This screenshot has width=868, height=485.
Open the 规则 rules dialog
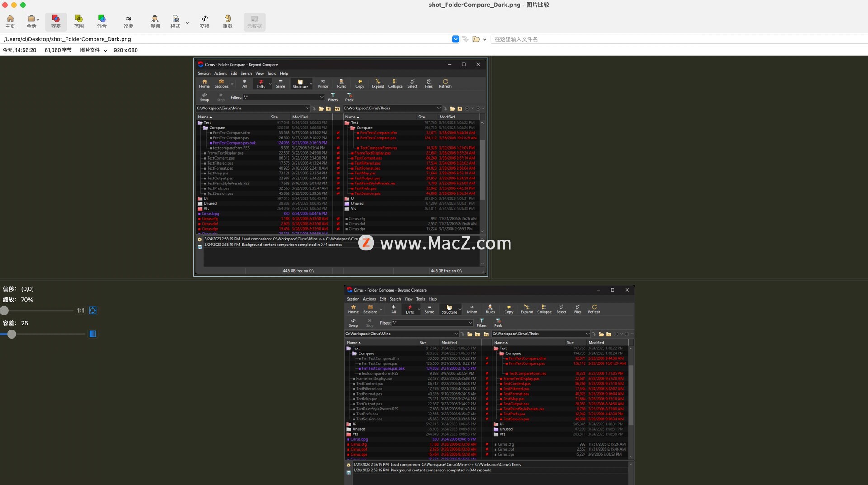(155, 22)
